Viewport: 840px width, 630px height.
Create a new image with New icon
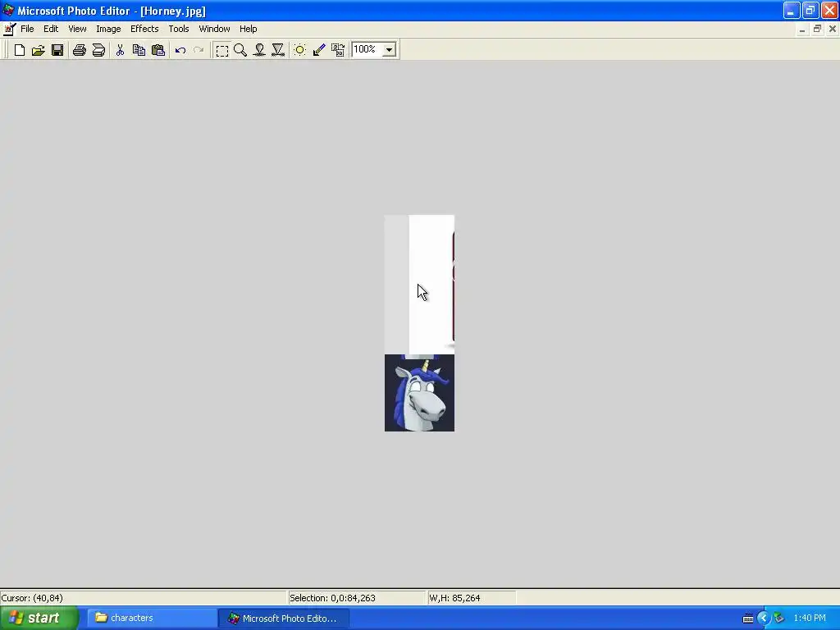click(x=20, y=50)
